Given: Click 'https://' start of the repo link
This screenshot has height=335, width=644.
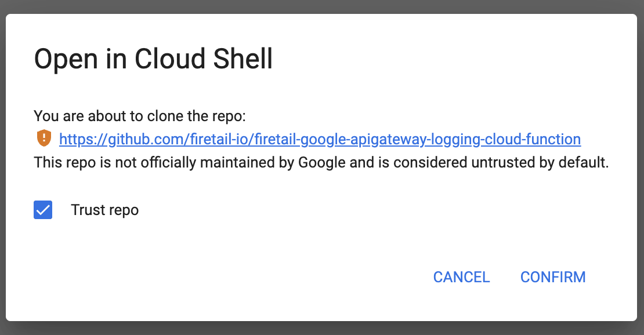Looking at the screenshot, I should click(x=77, y=139).
